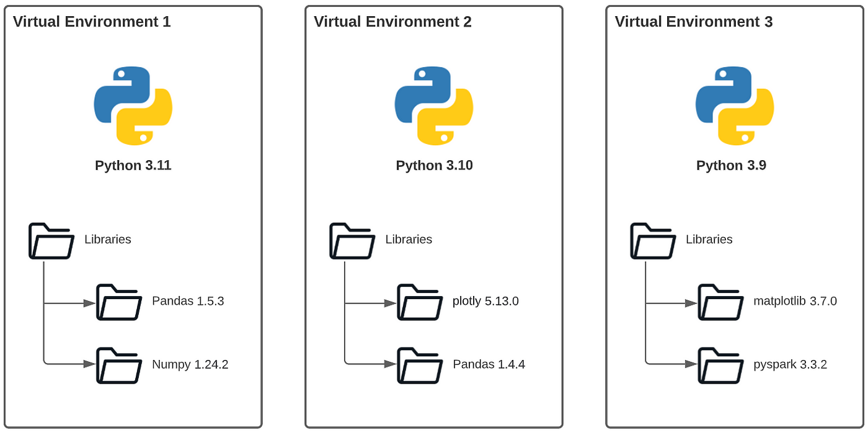This screenshot has height=432, width=868.
Task: Select the "pyspark 3.3.2" text
Action: point(790,365)
